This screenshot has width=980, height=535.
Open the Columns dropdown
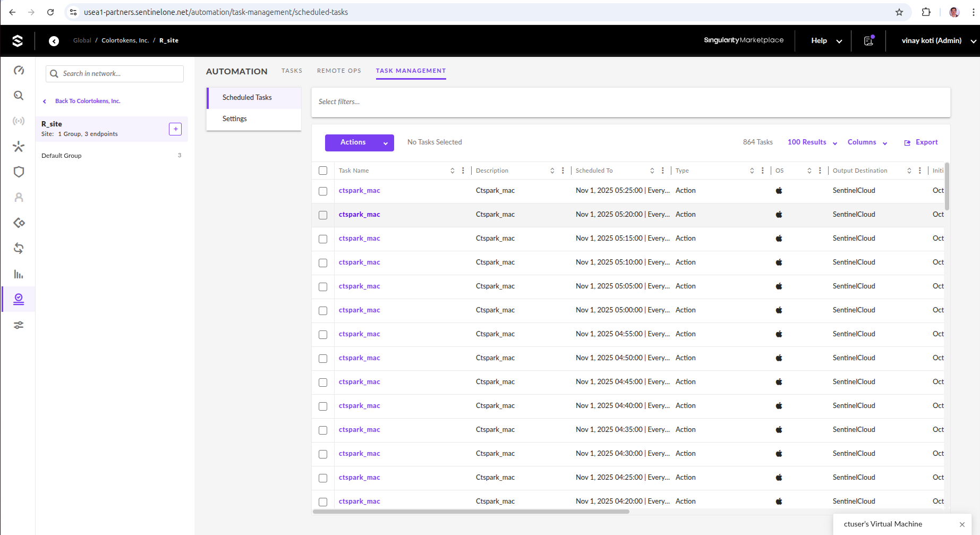pos(866,142)
